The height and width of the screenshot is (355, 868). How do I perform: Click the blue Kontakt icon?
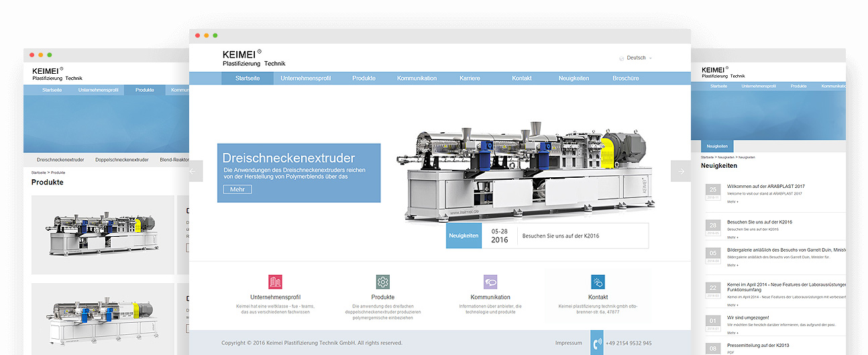coord(598,282)
